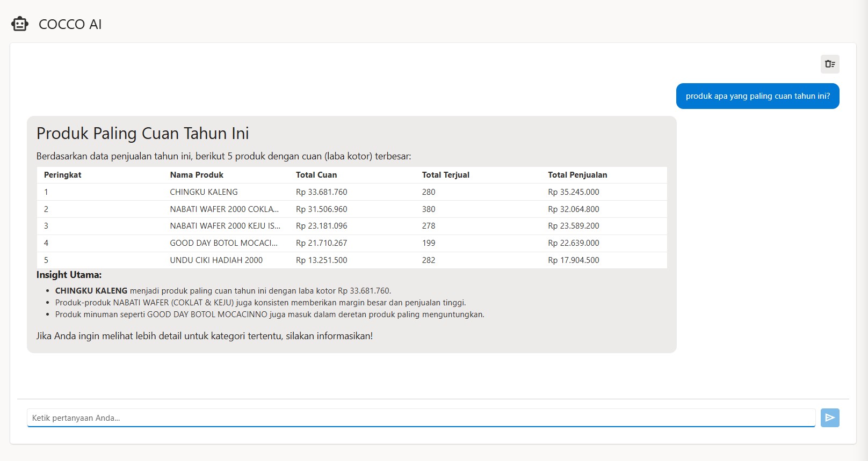The width and height of the screenshot is (868, 461).
Task: Click the Rp 33.681.760 table value
Action: tap(321, 192)
